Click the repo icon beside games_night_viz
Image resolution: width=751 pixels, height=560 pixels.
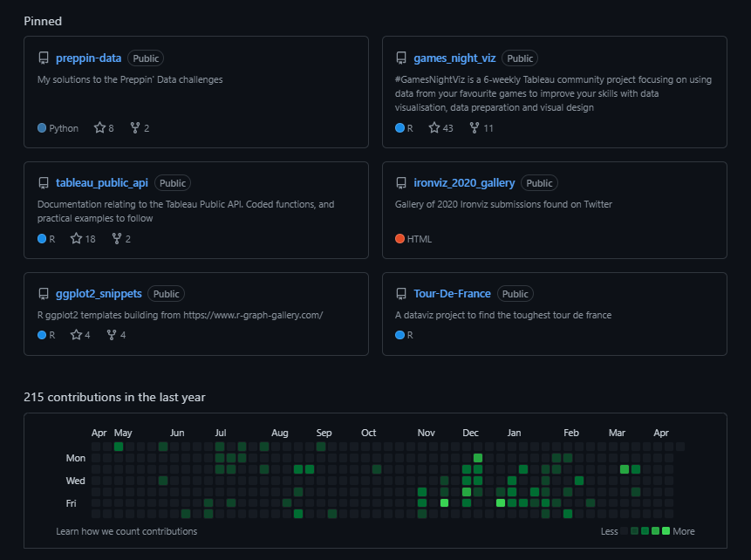click(x=401, y=58)
